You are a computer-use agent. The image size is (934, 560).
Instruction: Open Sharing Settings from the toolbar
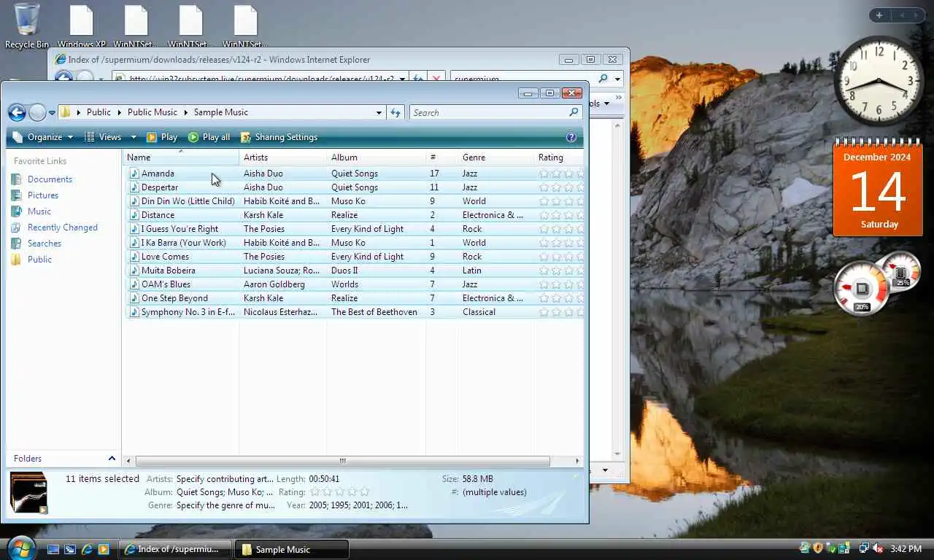(279, 137)
